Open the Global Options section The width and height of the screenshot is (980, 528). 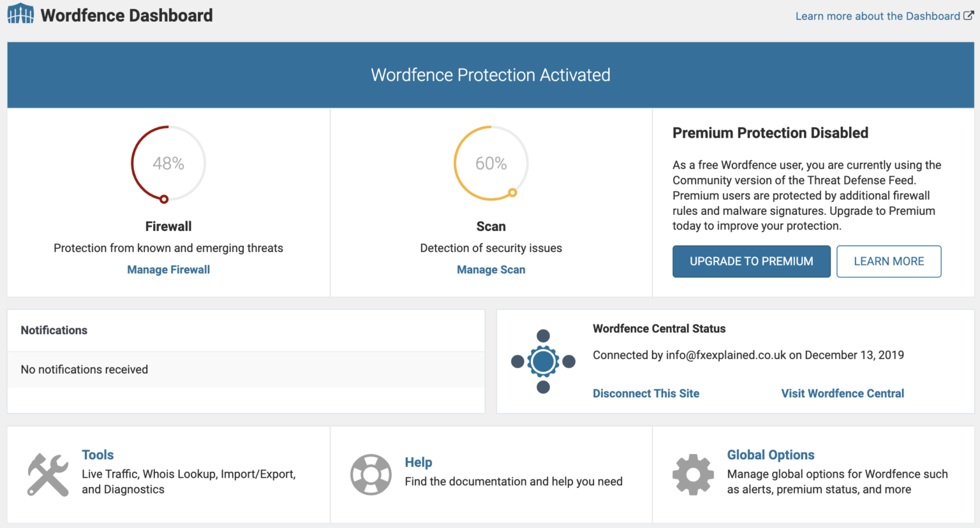[770, 455]
